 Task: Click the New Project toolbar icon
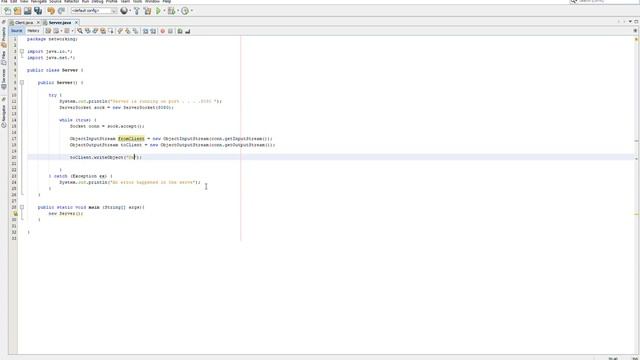(x=18, y=11)
